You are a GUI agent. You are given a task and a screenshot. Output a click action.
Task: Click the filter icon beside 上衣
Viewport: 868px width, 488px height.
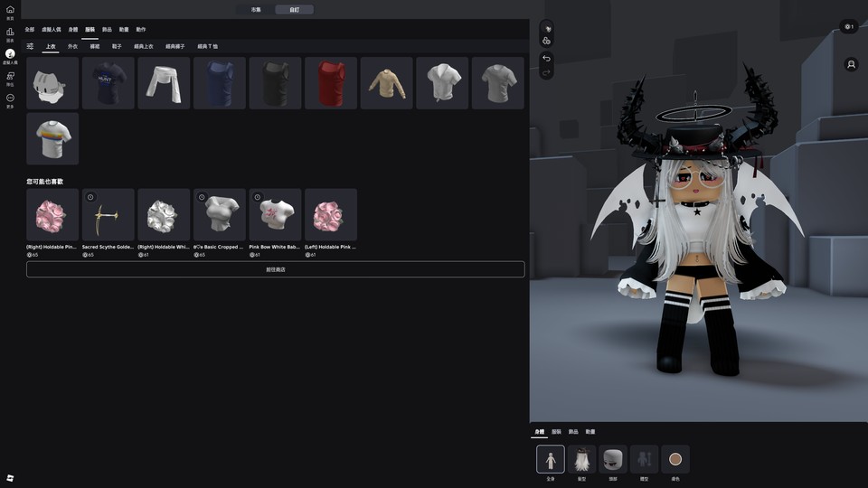pyautogui.click(x=30, y=46)
